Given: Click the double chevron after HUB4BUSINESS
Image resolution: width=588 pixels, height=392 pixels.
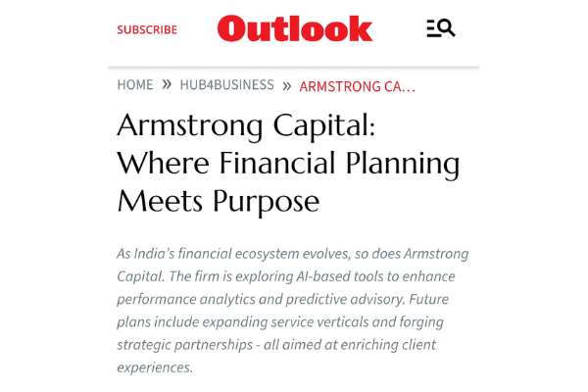Looking at the screenshot, I should coord(286,86).
